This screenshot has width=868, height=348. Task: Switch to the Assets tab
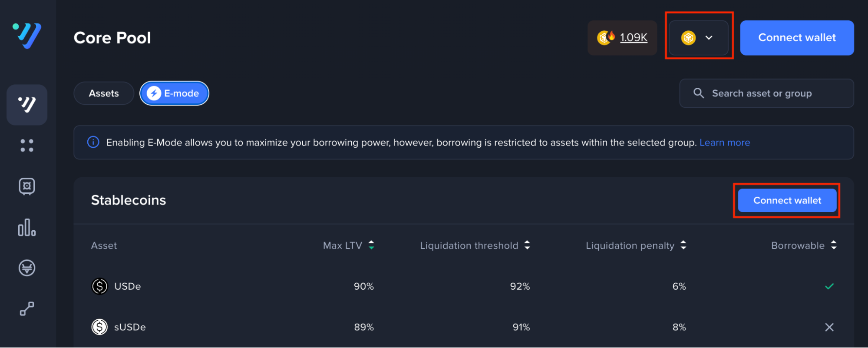pyautogui.click(x=104, y=93)
